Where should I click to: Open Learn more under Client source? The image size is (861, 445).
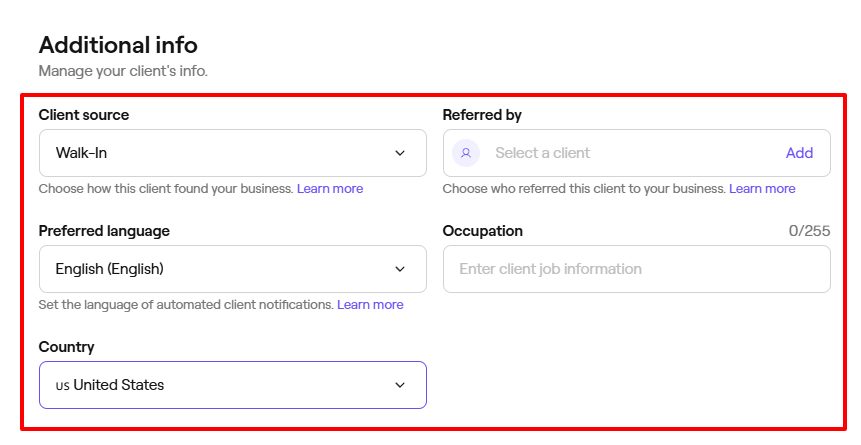pyautogui.click(x=330, y=189)
